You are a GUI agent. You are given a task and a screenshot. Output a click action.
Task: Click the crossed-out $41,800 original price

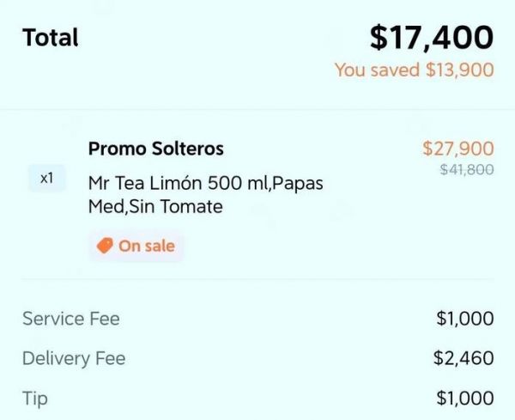pos(466,170)
